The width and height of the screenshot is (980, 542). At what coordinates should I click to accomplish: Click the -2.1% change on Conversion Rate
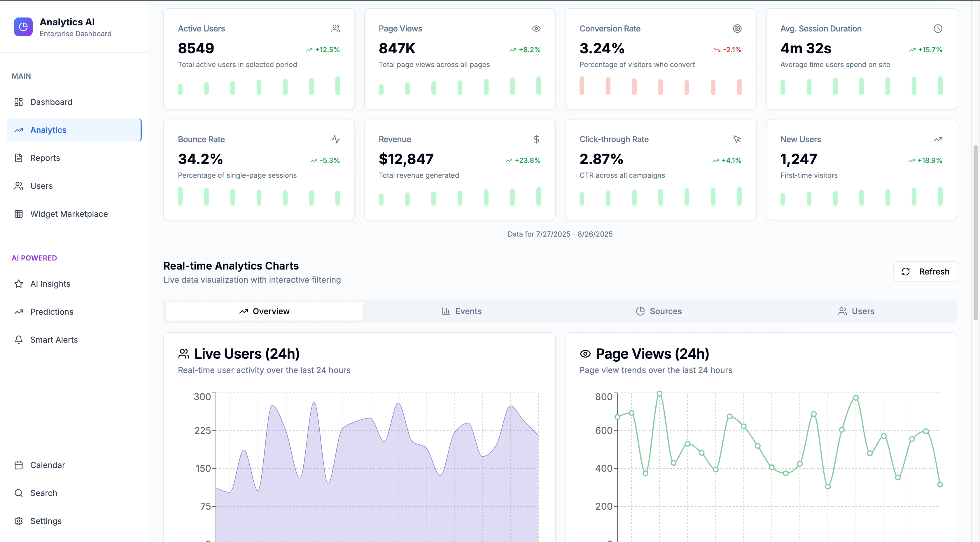tap(727, 50)
